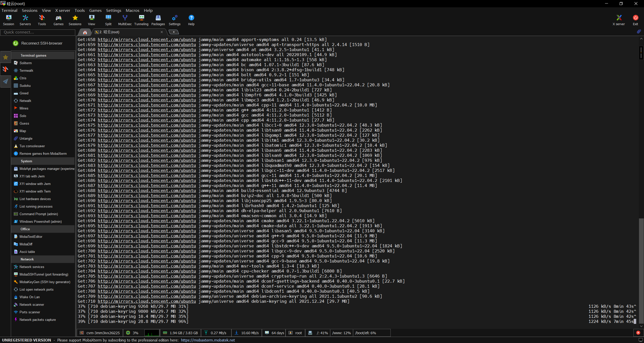Click Reconnect SSH-browser button

tap(38, 43)
